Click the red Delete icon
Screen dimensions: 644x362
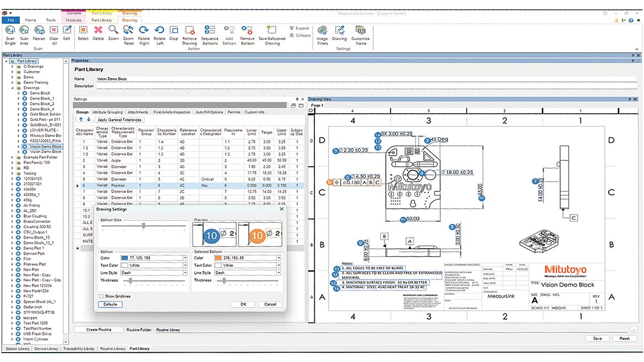(98, 30)
